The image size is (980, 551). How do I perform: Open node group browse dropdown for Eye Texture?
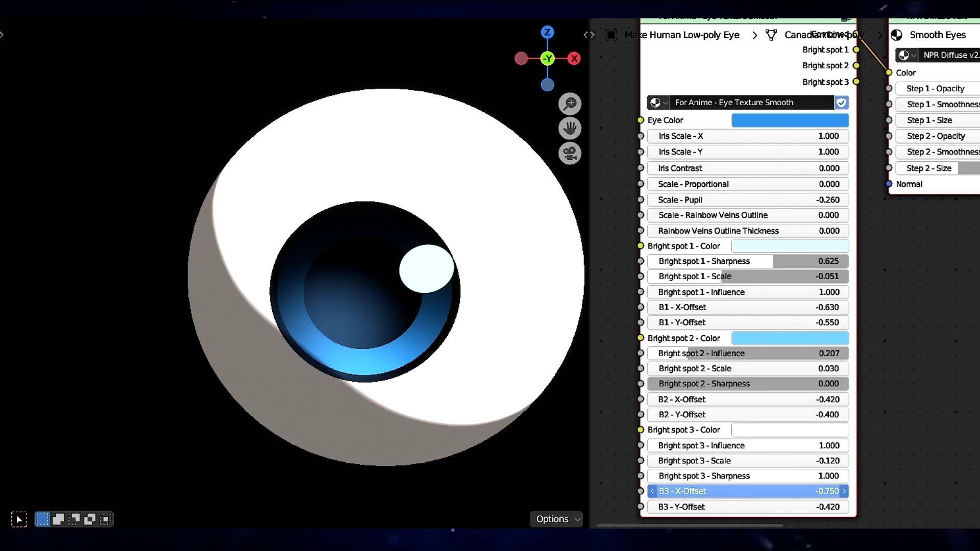[658, 103]
